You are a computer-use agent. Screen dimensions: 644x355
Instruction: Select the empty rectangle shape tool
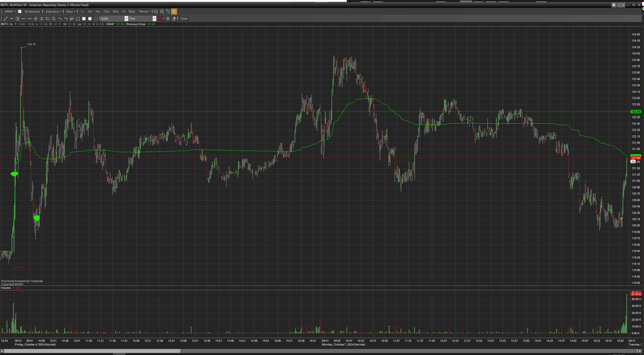tap(78, 19)
